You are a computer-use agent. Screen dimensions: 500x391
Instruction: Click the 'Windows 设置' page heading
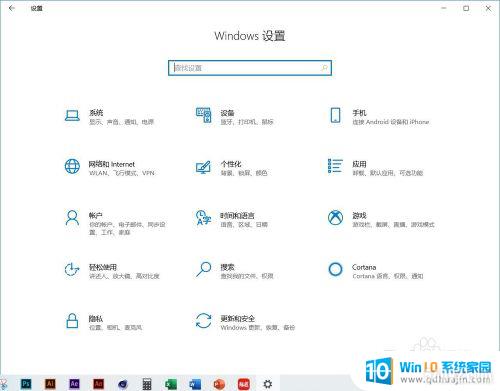pyautogui.click(x=250, y=36)
